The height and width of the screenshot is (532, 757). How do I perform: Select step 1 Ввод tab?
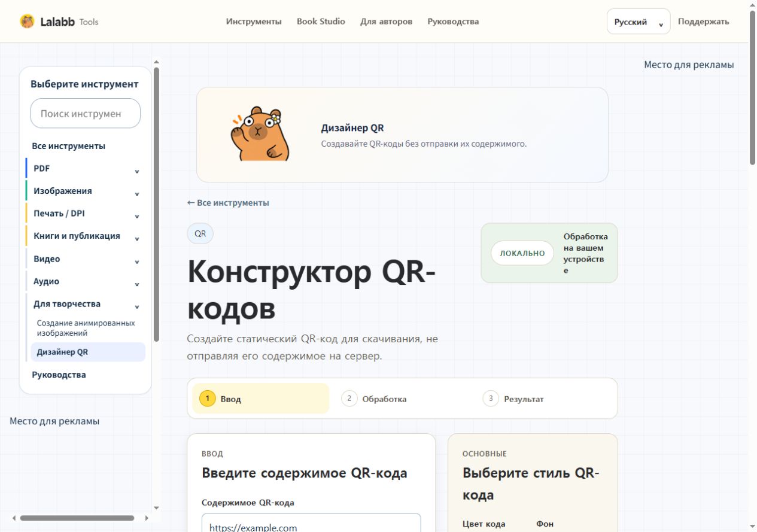(260, 399)
